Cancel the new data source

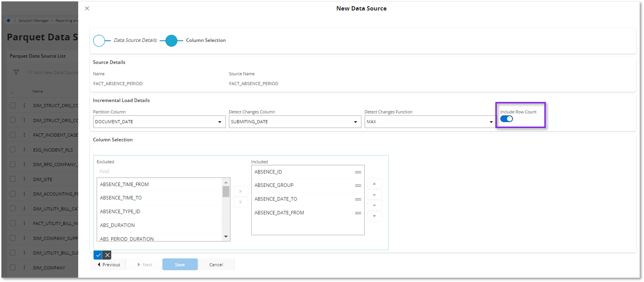(216, 264)
